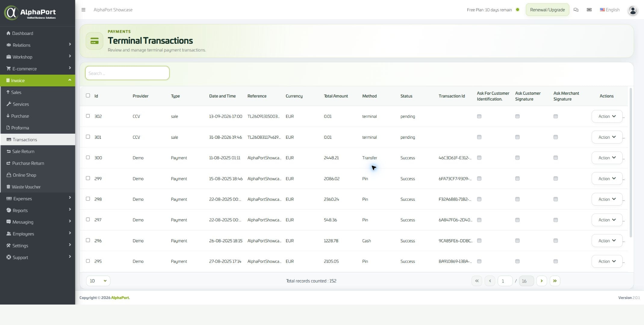
Task: Click the AlphaPort logo
Action: 30,13
